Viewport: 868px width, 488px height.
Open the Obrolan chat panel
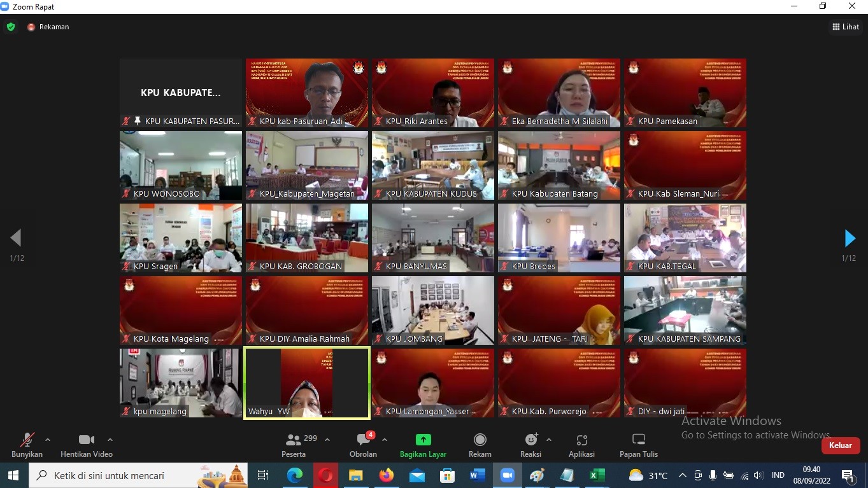tap(363, 445)
